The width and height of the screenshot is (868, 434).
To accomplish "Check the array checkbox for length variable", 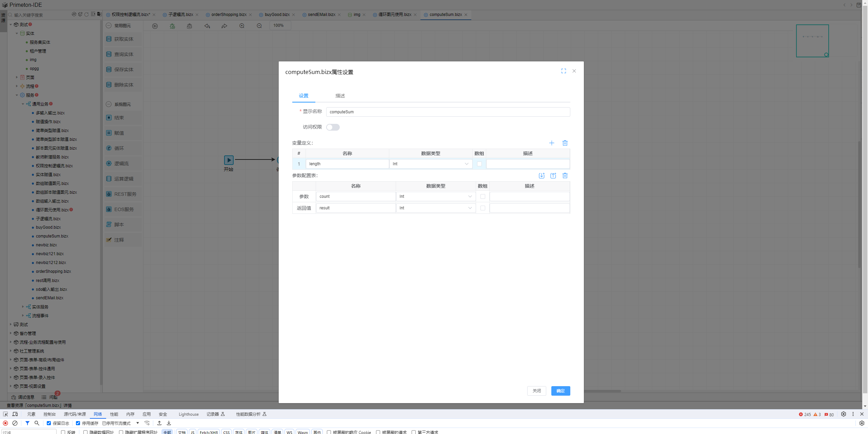I will click(479, 164).
